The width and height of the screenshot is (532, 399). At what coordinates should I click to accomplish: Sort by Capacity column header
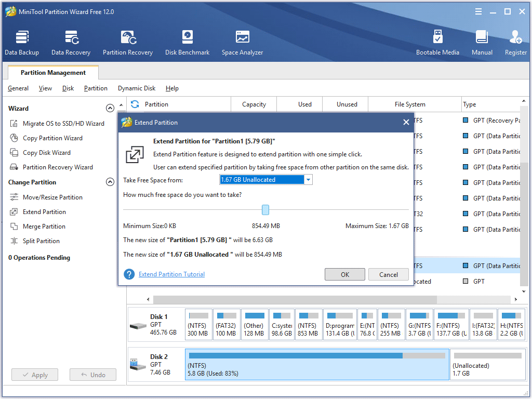coord(254,104)
